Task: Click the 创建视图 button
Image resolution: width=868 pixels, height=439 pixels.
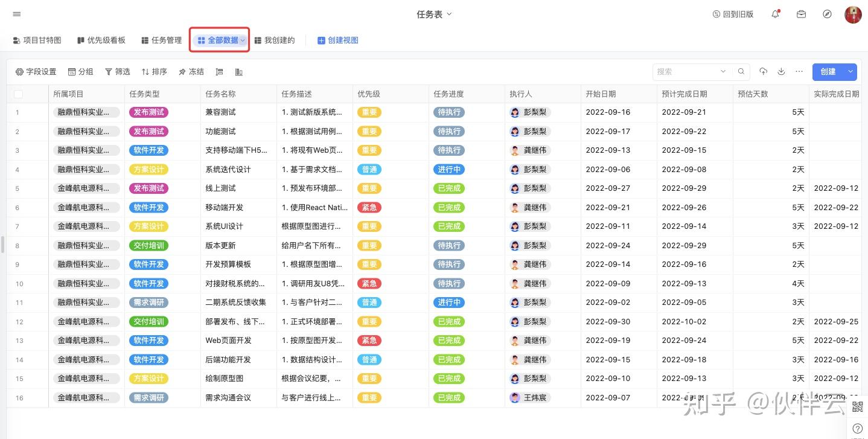Action: [338, 40]
